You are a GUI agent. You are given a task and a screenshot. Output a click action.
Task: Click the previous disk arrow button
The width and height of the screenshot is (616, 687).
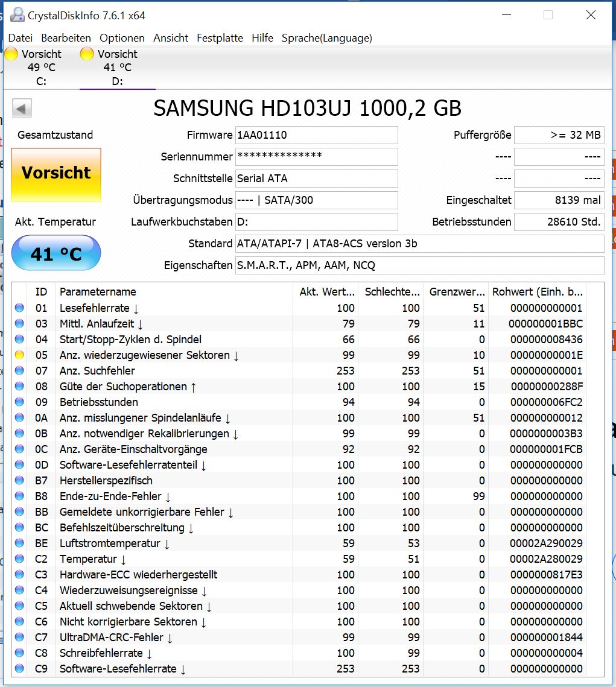click(22, 108)
